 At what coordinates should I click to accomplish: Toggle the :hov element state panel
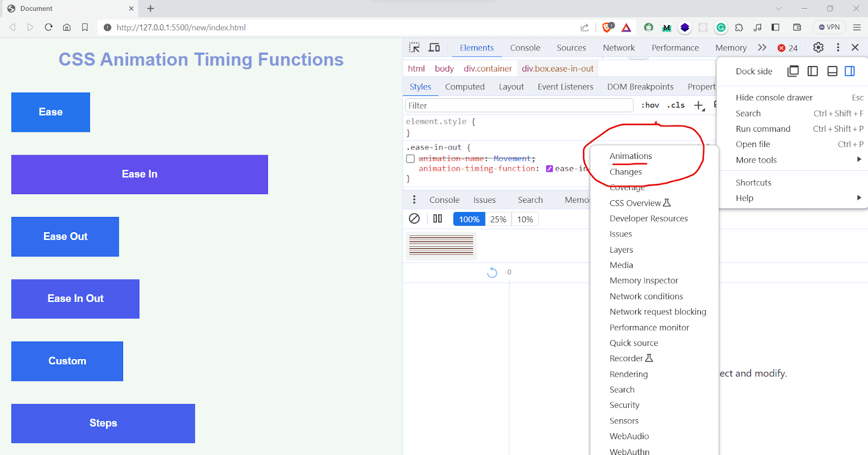(x=650, y=105)
